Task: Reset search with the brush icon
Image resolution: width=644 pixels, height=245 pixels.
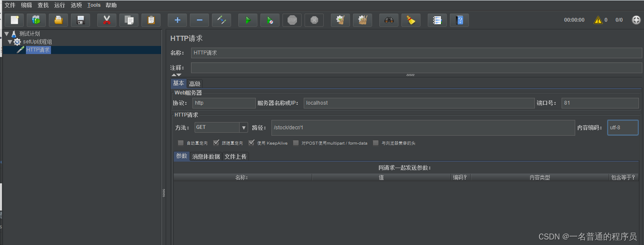Action: (x=411, y=20)
